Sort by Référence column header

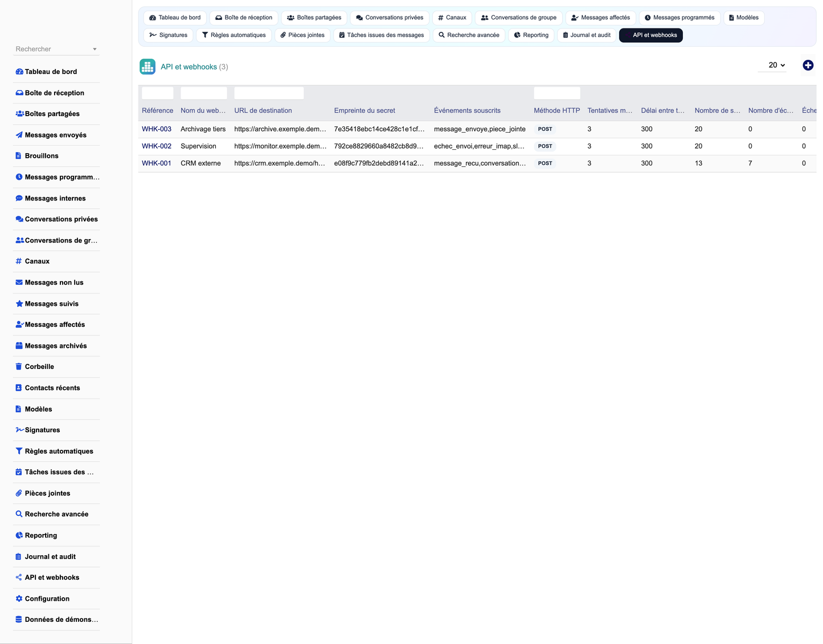pyautogui.click(x=157, y=110)
